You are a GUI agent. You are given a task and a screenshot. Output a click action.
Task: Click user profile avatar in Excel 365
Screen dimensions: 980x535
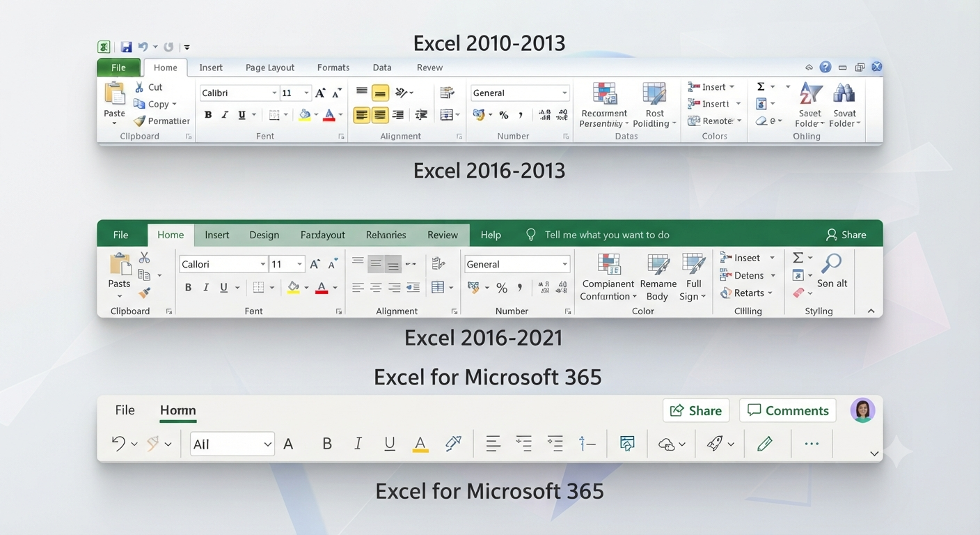(x=862, y=410)
